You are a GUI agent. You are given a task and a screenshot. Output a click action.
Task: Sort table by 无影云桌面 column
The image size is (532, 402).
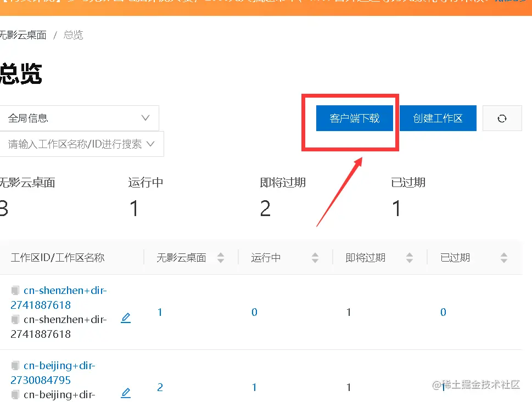click(x=221, y=258)
